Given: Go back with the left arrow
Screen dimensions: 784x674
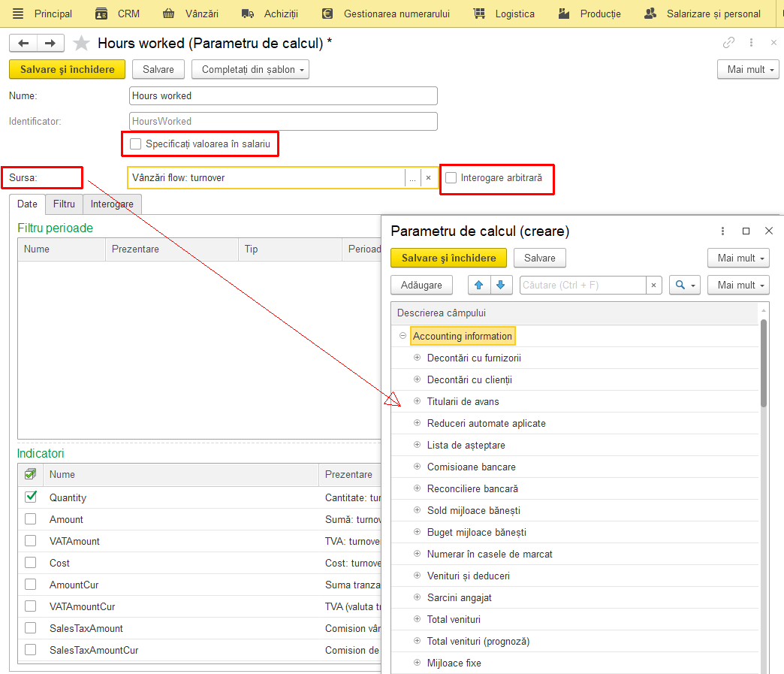Looking at the screenshot, I should coord(23,43).
